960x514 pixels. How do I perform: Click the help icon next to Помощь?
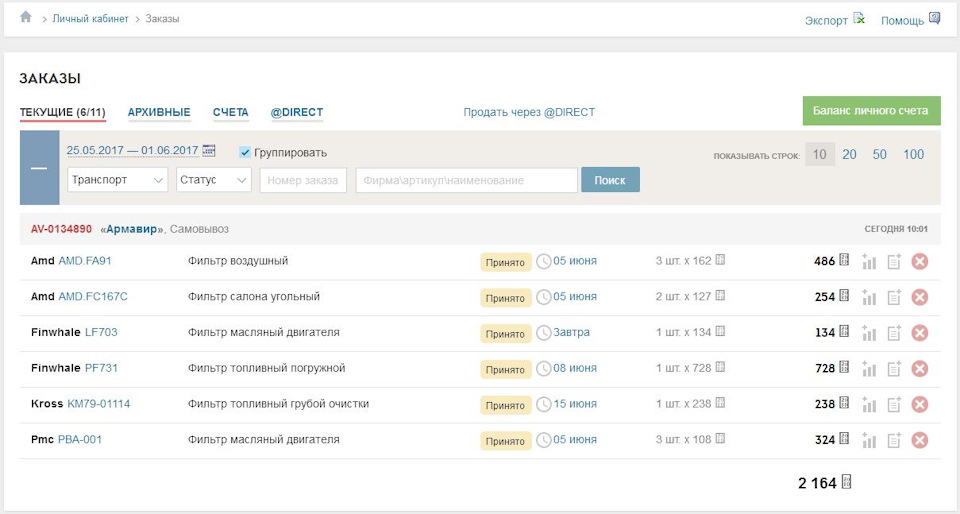(x=935, y=18)
